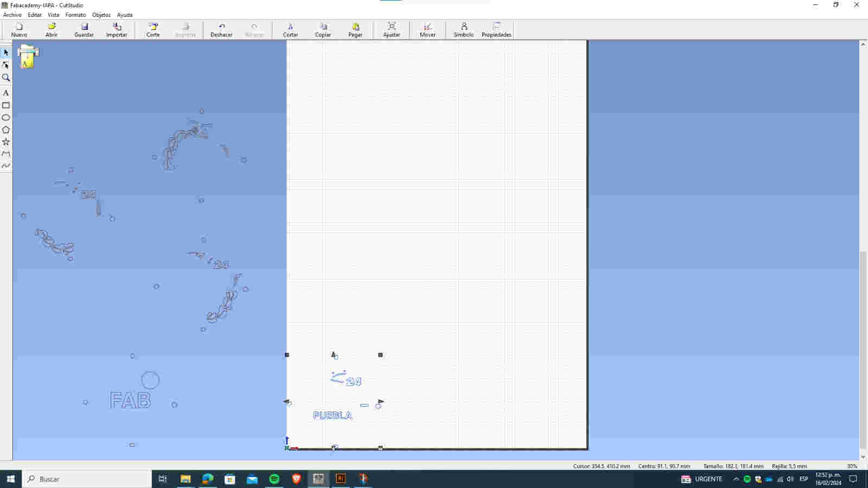
Task: Open File Explorer from taskbar
Action: coord(186,479)
